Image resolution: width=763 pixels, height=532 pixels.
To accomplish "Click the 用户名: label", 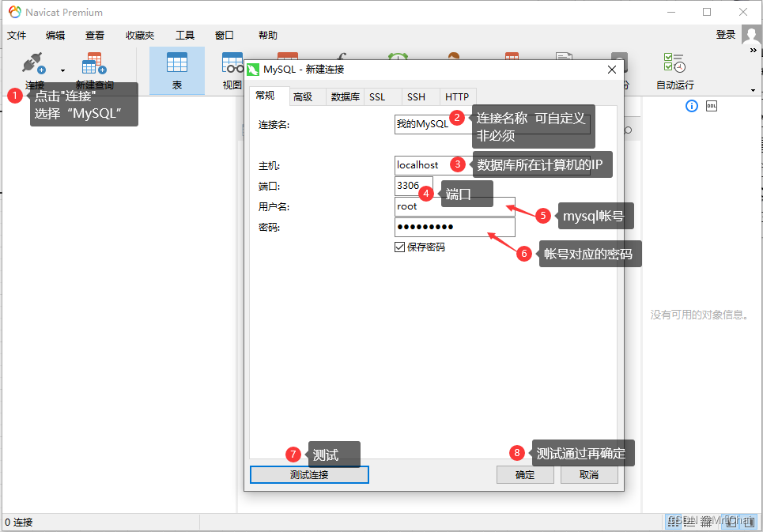I will tap(274, 206).
